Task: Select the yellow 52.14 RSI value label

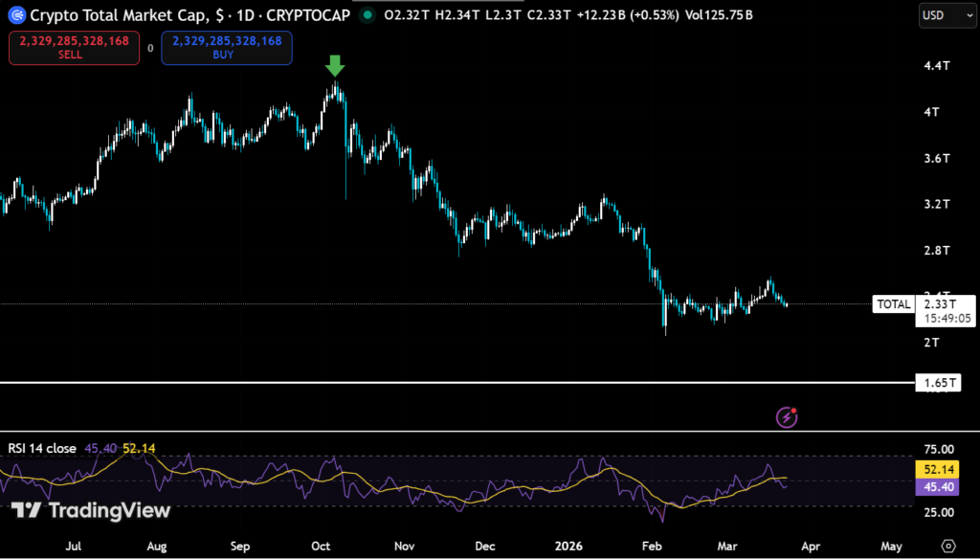Action: click(939, 469)
